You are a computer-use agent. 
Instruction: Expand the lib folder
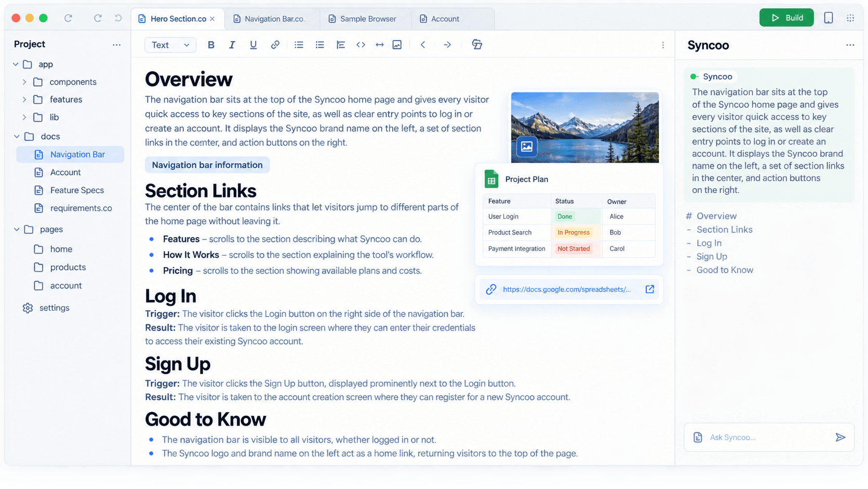tap(24, 117)
